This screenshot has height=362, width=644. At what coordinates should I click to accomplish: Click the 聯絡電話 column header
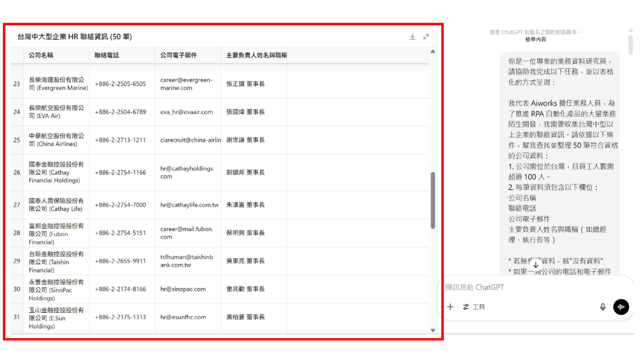tap(122, 55)
